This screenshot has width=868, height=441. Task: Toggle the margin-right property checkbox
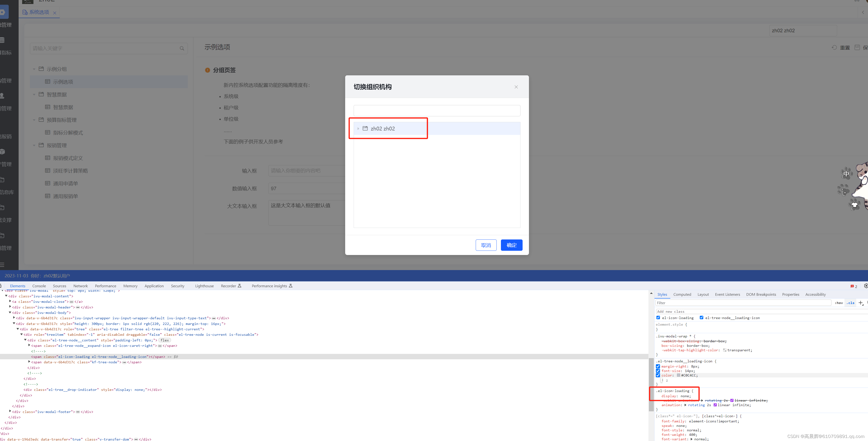tap(658, 366)
